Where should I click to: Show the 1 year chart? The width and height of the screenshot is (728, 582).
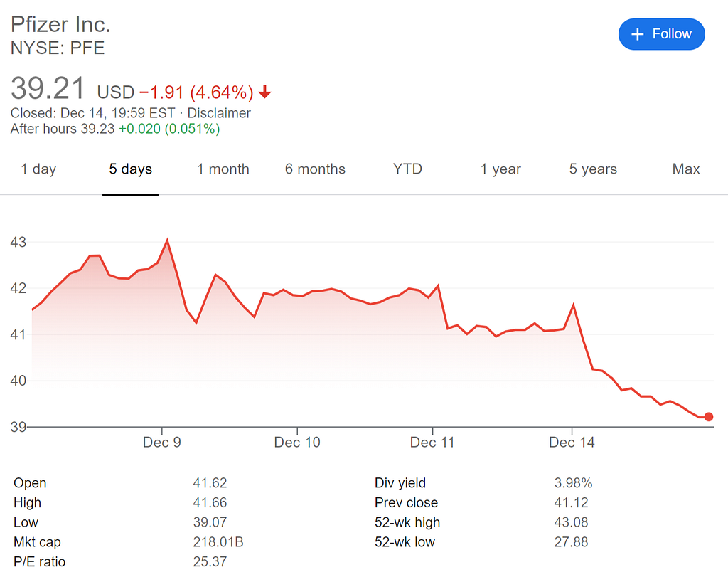click(x=500, y=169)
